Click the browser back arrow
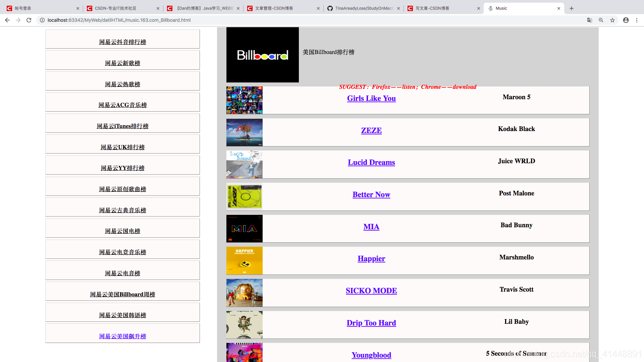This screenshot has height=362, width=644. coord(7,20)
